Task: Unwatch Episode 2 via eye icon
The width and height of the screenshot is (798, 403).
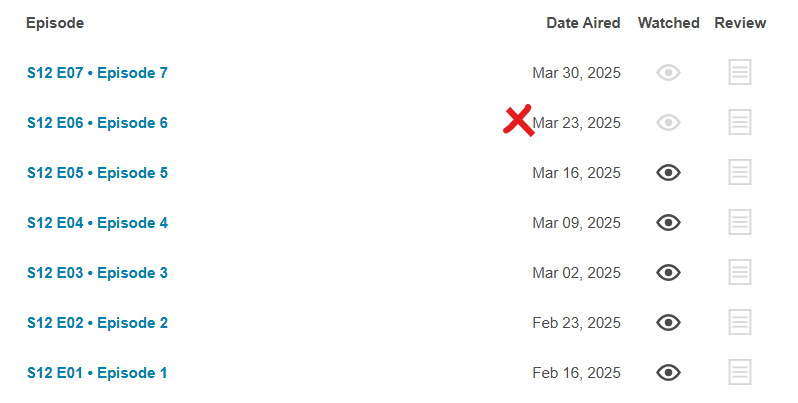Action: 668,322
